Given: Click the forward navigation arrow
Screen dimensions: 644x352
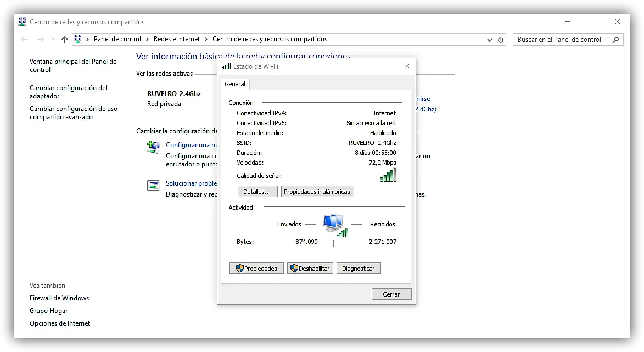Looking at the screenshot, I should click(x=40, y=40).
